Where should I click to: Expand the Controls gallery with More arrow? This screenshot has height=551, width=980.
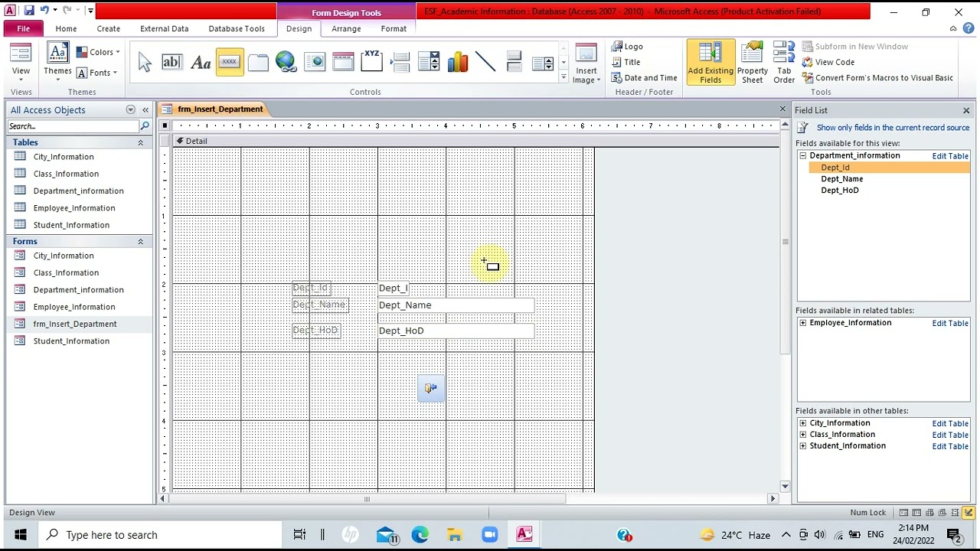563,77
